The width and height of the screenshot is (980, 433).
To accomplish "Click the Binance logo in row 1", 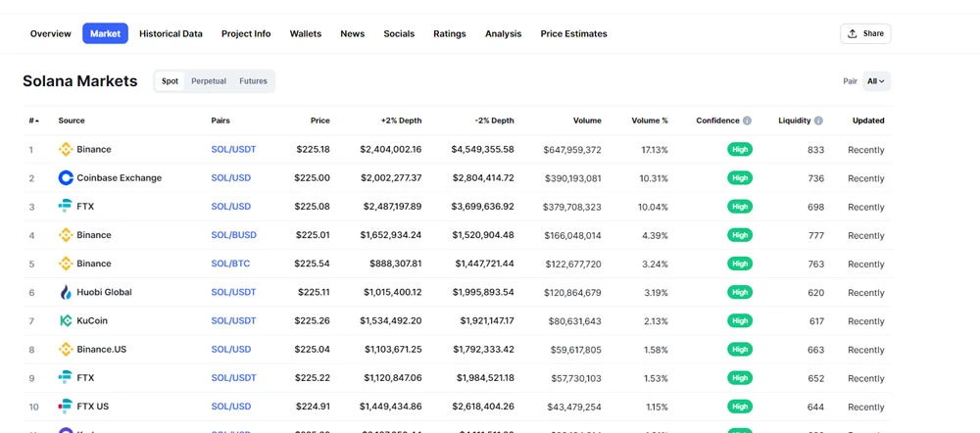I will [66, 149].
